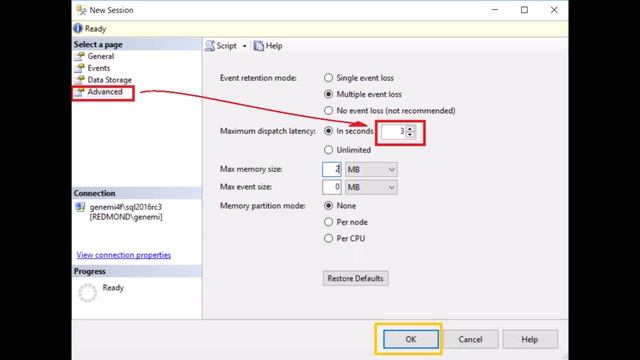Select Single event loss option

pos(359,78)
